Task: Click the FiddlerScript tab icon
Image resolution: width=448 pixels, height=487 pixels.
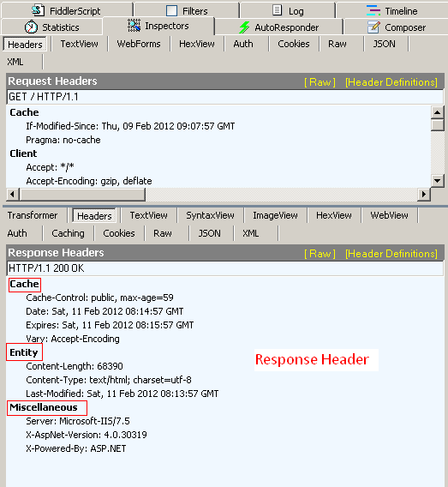Action: (38, 10)
